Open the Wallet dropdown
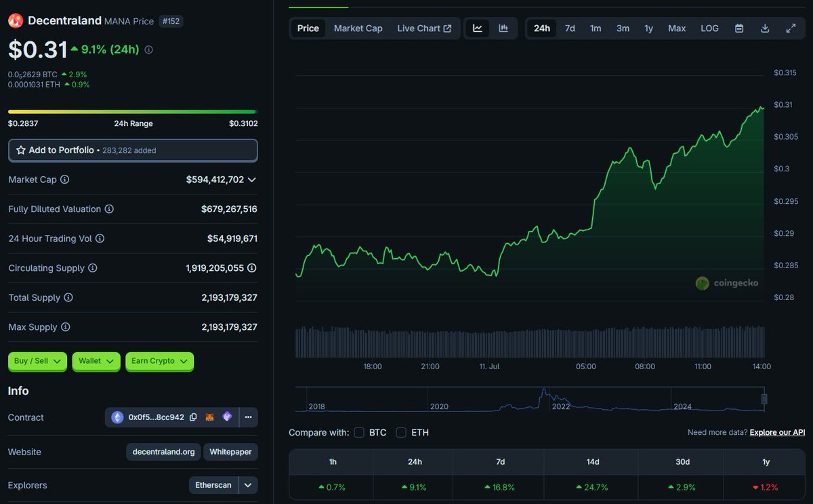The height and width of the screenshot is (504, 813). click(96, 361)
